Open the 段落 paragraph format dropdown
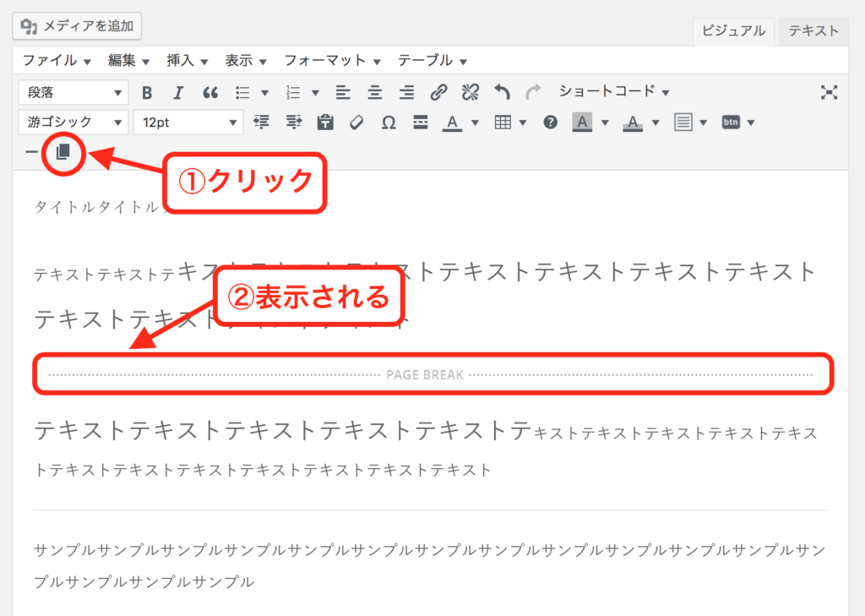Image resolution: width=865 pixels, height=616 pixels. click(73, 92)
